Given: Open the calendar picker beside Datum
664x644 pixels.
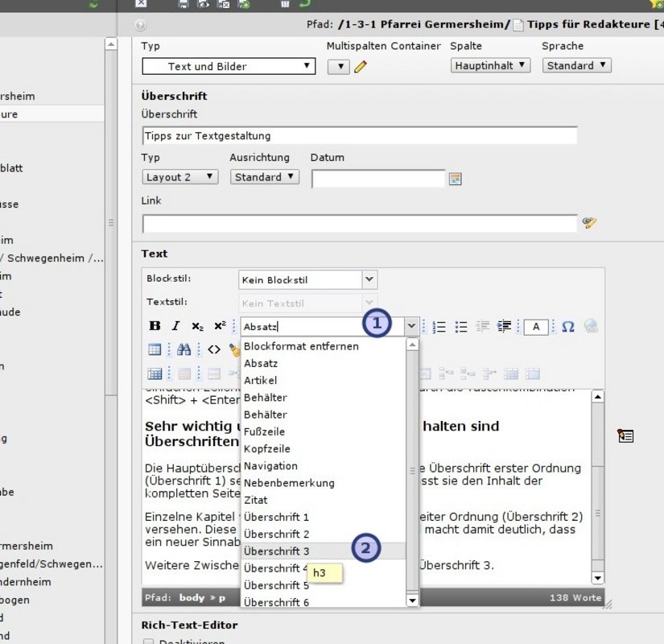Looking at the screenshot, I should point(455,179).
